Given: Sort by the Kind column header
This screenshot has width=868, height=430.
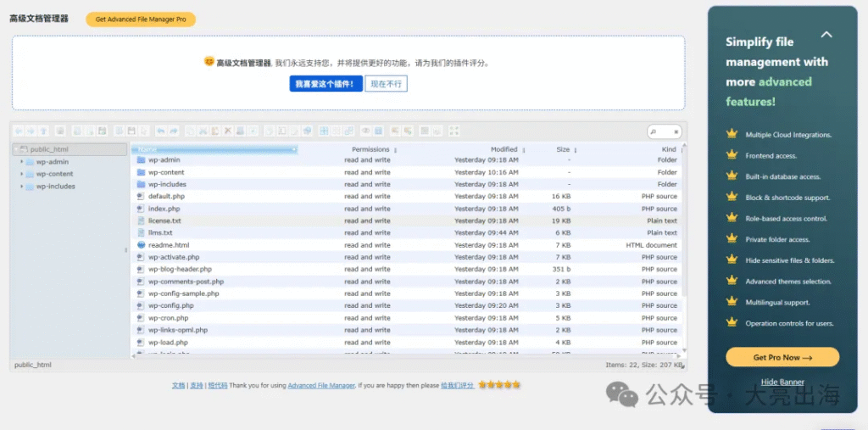Looking at the screenshot, I should tap(669, 149).
